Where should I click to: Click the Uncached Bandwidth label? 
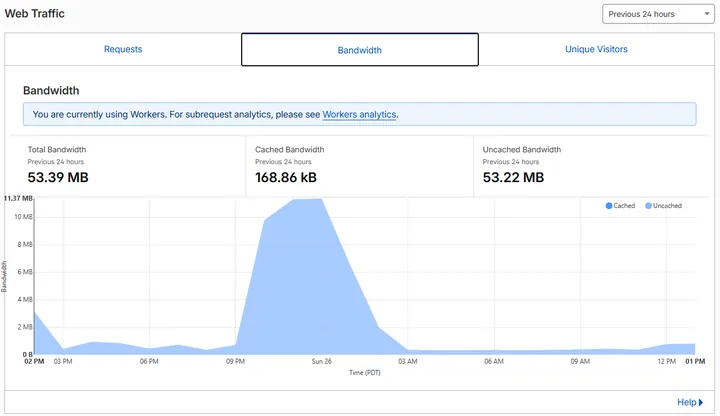coord(522,149)
